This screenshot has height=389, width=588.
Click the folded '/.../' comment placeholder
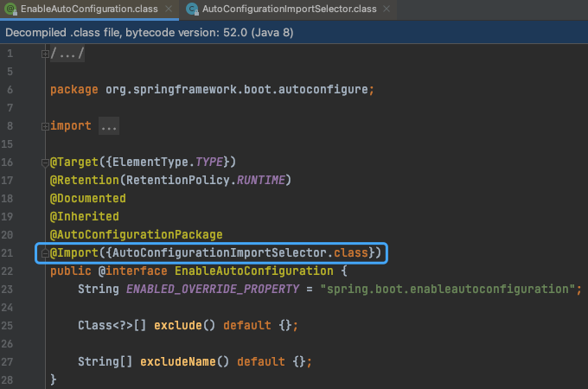click(67, 54)
